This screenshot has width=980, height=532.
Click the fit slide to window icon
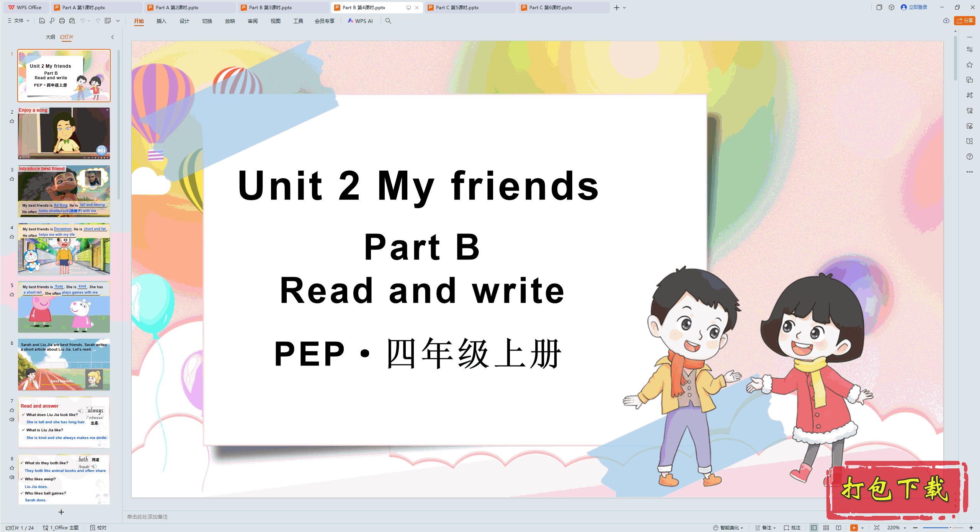tap(877, 528)
